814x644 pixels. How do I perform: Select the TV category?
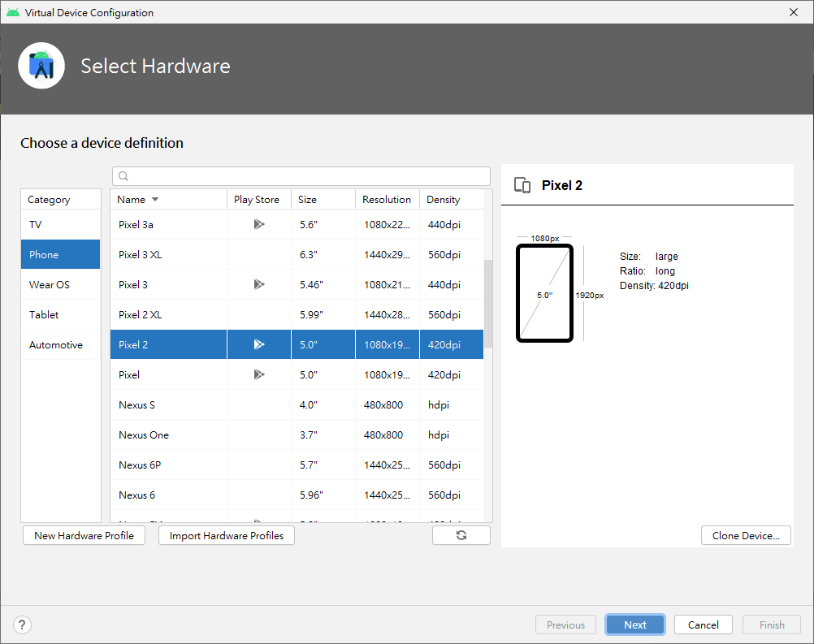pyautogui.click(x=61, y=224)
